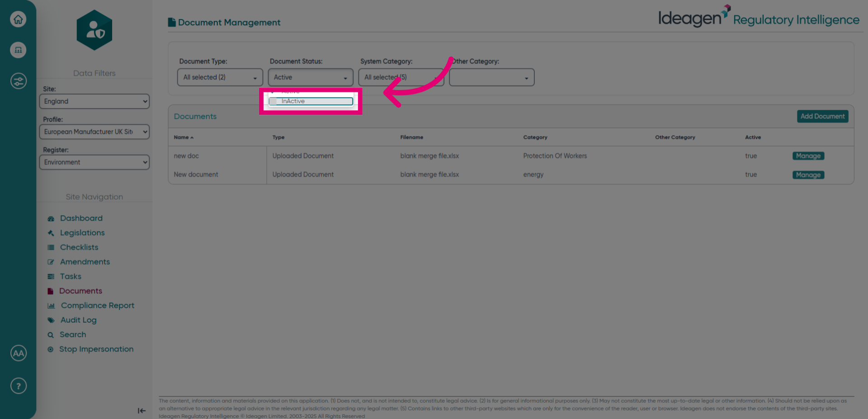The image size is (868, 419).
Task: Click Manage for new doc row
Action: (x=808, y=156)
